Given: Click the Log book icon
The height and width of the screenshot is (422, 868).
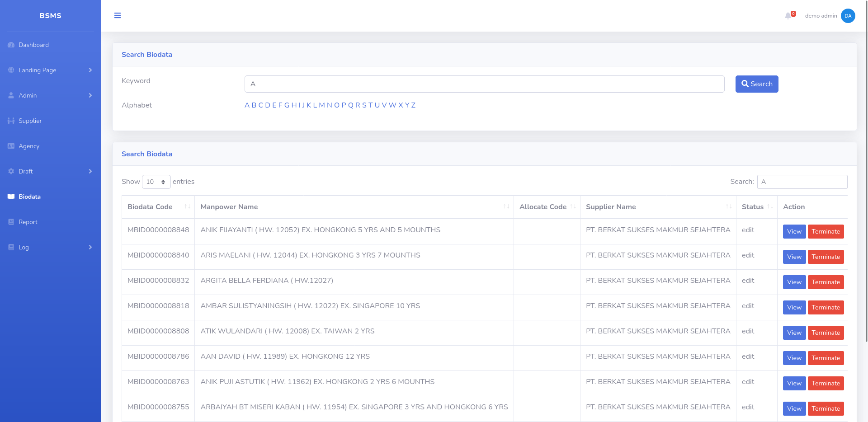Looking at the screenshot, I should [11, 247].
